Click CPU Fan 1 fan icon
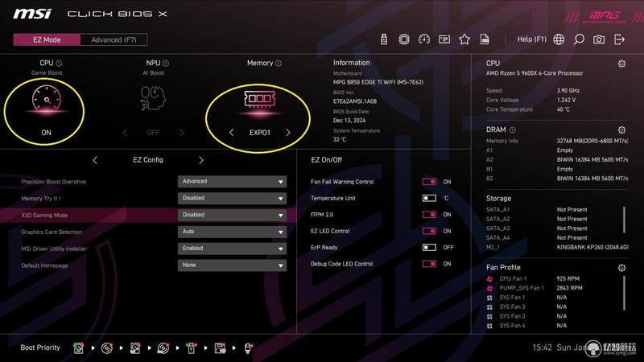Screen dimensions: 644x362 [x=489, y=278]
